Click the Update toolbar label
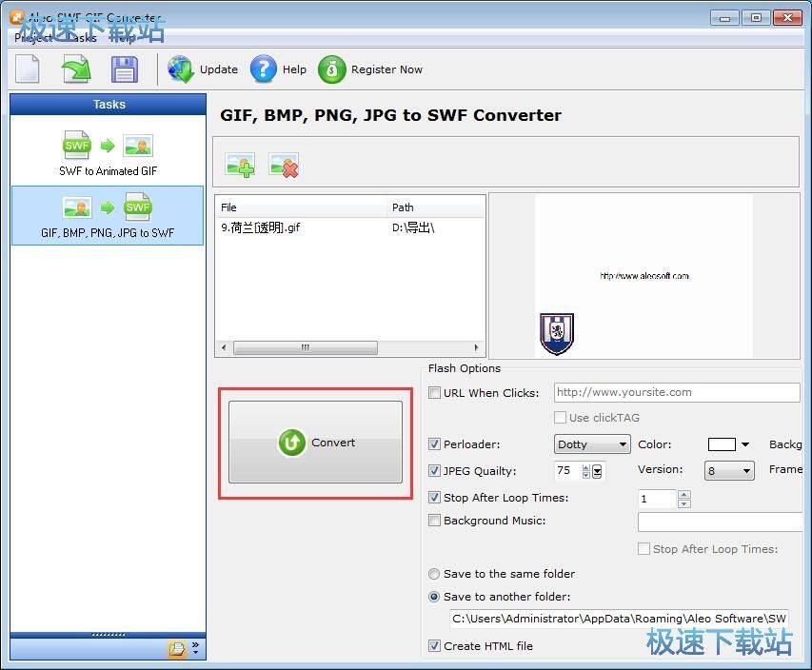This screenshot has height=670, width=812. pyautogui.click(x=219, y=69)
